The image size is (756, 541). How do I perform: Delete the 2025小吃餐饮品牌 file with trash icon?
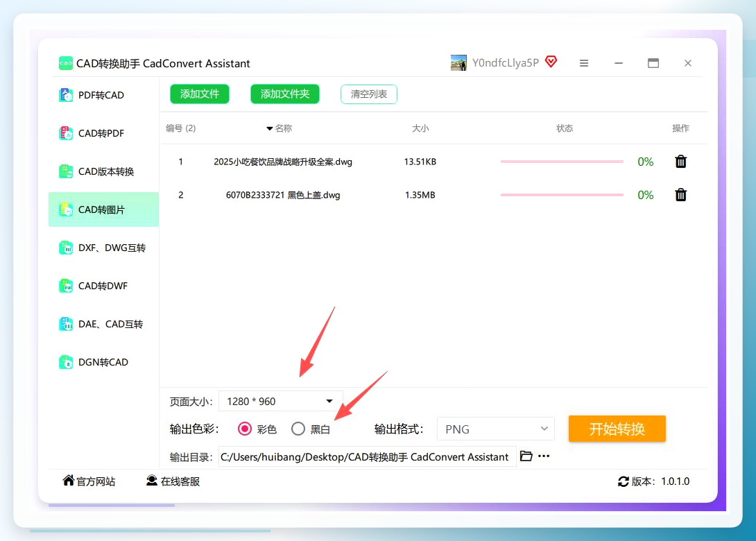point(681,162)
